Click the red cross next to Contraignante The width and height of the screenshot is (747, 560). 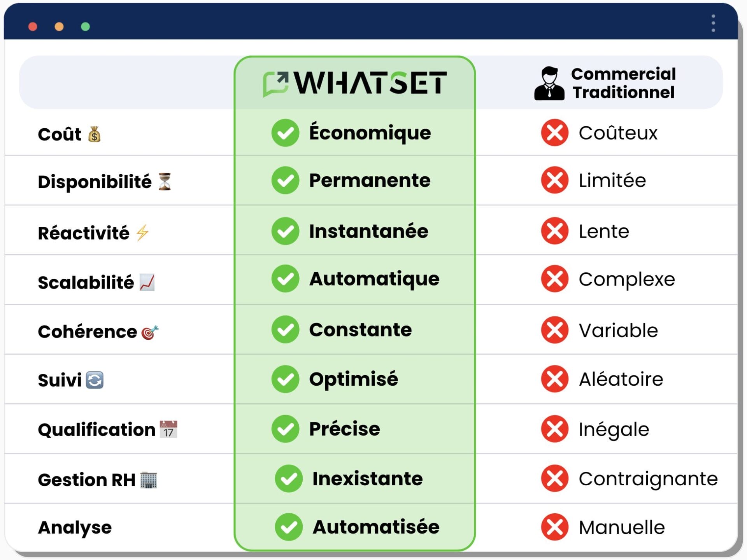[554, 479]
